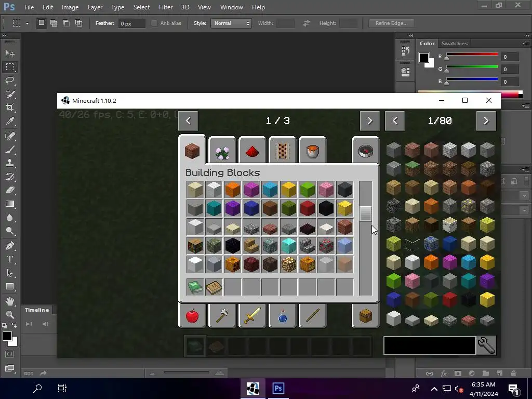Viewport: 532px width, 399px height.
Task: Go to previous creative tab page
Action: 188,121
